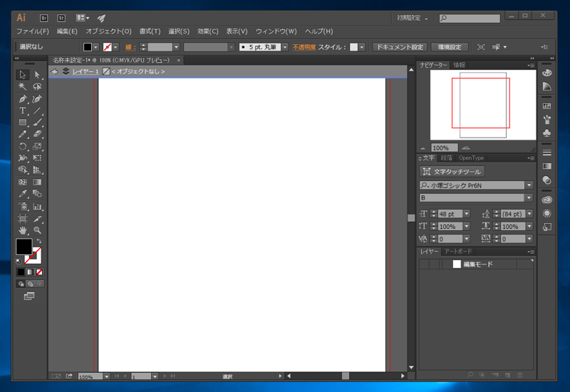This screenshot has height=392, width=570.
Task: Select the Shape Builder tool
Action: [x=23, y=170]
